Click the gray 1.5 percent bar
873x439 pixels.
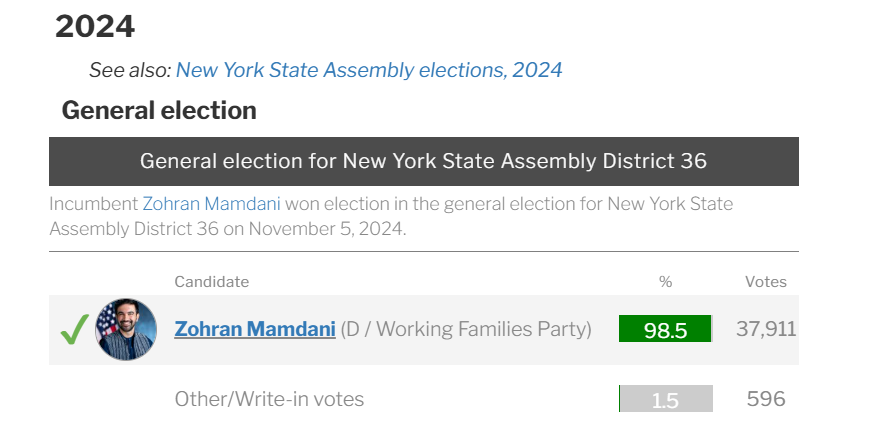click(666, 399)
